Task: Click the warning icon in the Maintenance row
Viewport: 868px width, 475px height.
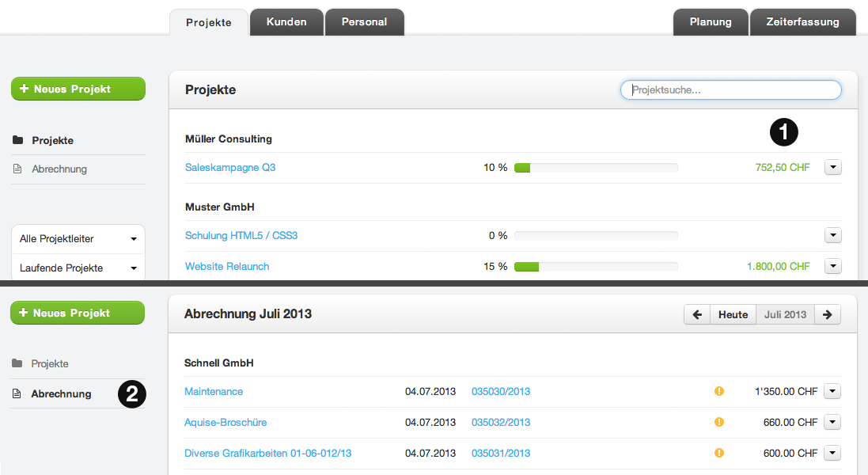Action: (x=719, y=391)
